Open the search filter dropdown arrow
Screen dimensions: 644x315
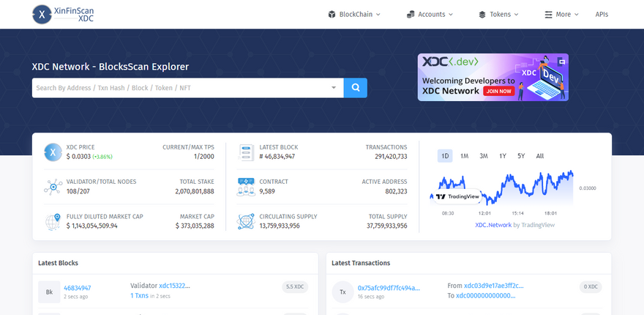(334, 88)
